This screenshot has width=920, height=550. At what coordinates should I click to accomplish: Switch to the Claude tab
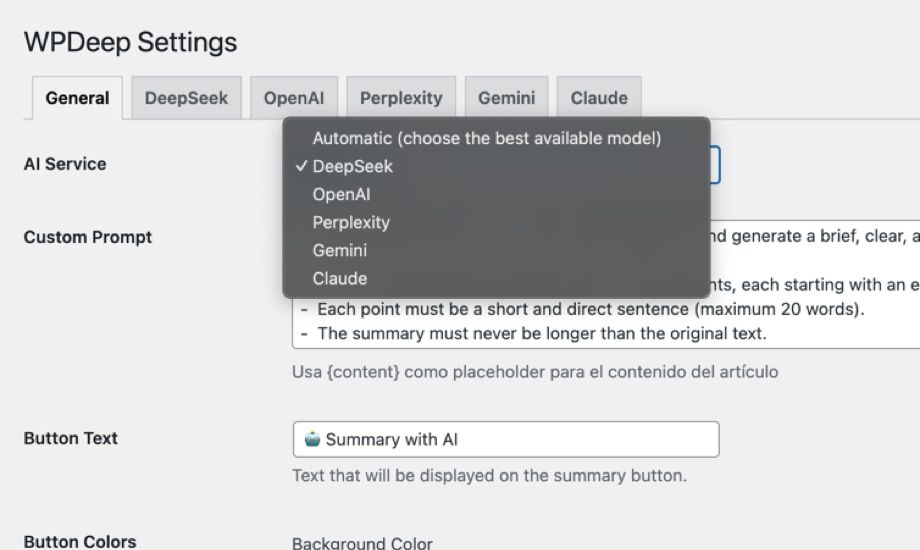click(599, 98)
